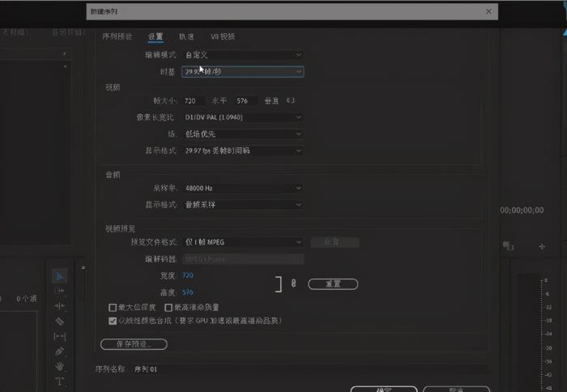The image size is (567, 392).
Task: Select the Ripple Edit tool
Action: tap(60, 306)
